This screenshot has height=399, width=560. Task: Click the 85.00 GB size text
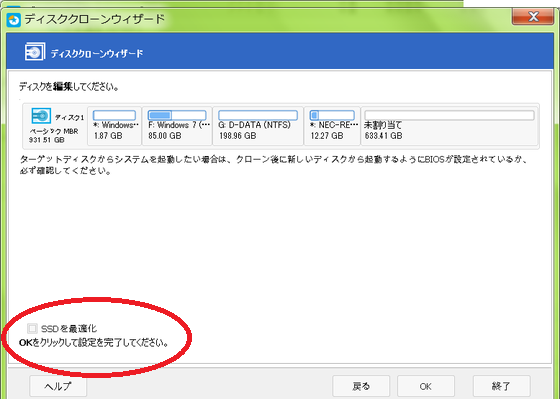click(x=165, y=136)
